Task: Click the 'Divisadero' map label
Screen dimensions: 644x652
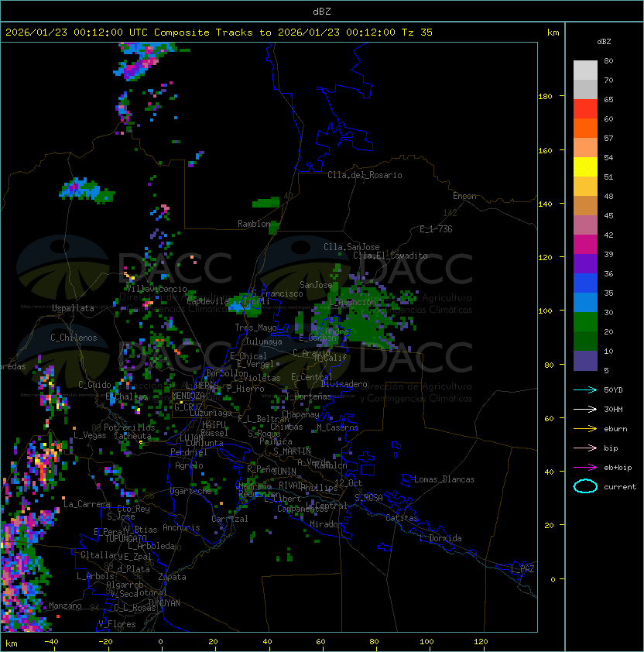Action: [344, 384]
